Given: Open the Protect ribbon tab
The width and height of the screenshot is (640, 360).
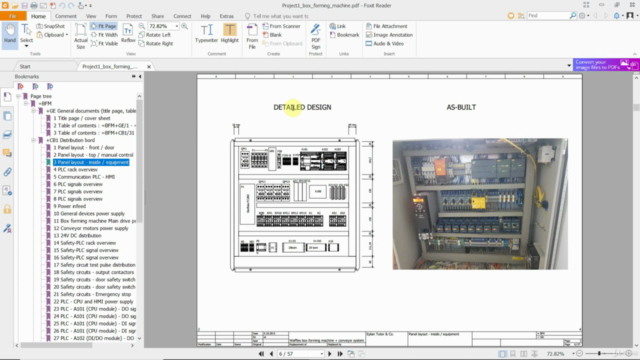Looking at the screenshot, I should 134,16.
